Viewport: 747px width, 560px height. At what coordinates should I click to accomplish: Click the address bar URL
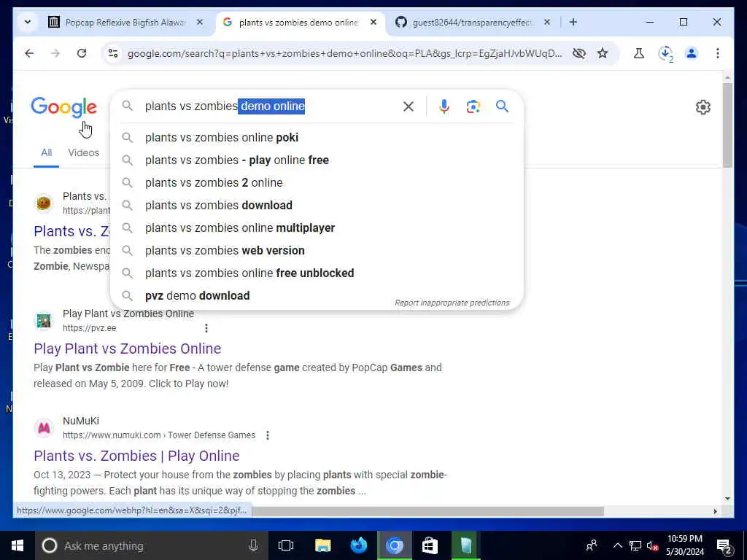coord(344,53)
